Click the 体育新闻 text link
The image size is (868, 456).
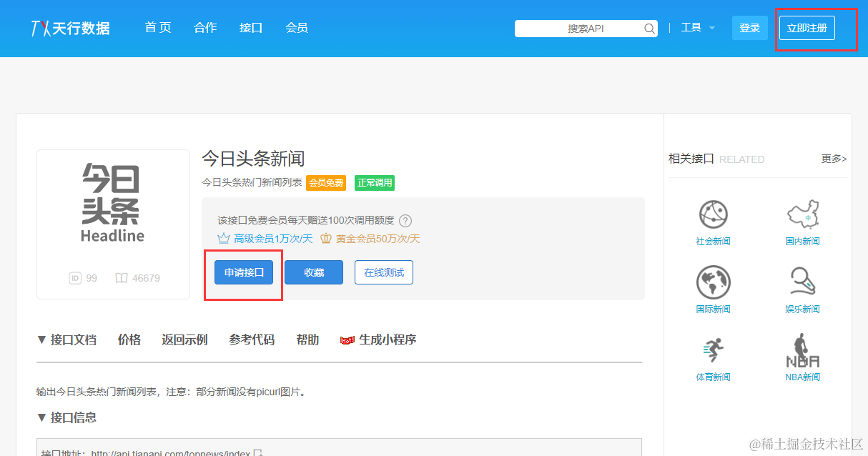point(713,377)
